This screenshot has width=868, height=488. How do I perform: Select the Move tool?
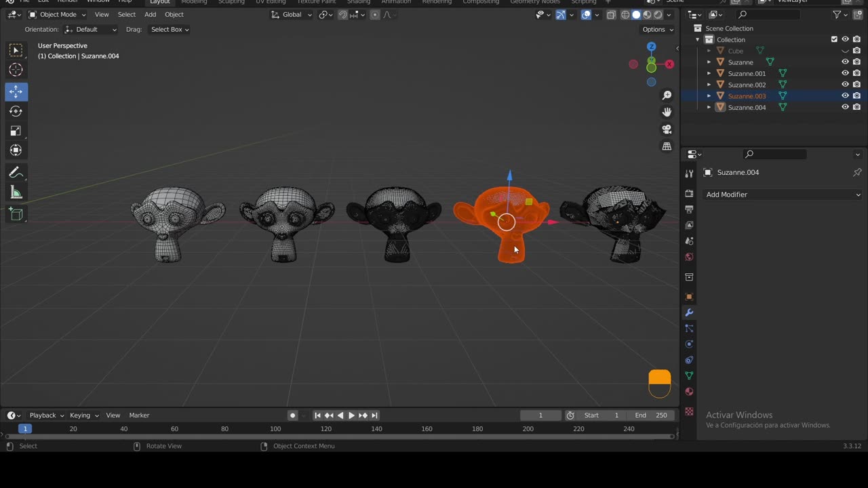16,91
